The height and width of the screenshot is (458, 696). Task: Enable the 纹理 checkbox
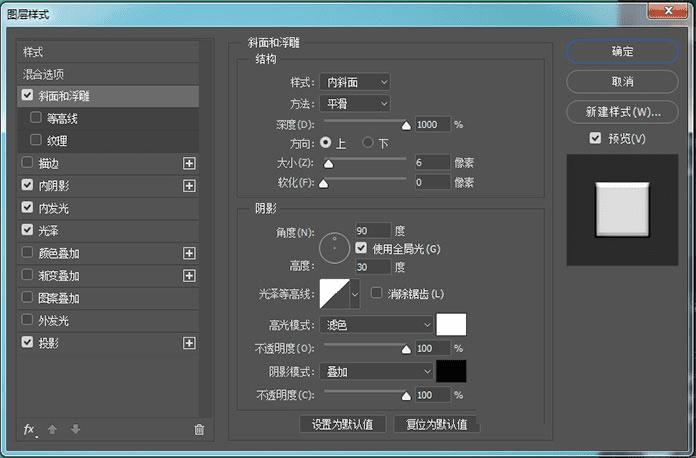36,140
